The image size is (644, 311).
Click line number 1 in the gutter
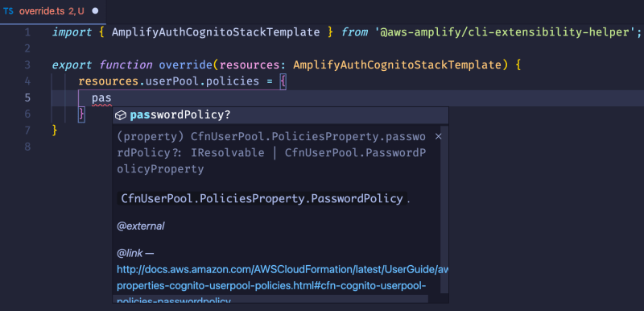(27, 32)
